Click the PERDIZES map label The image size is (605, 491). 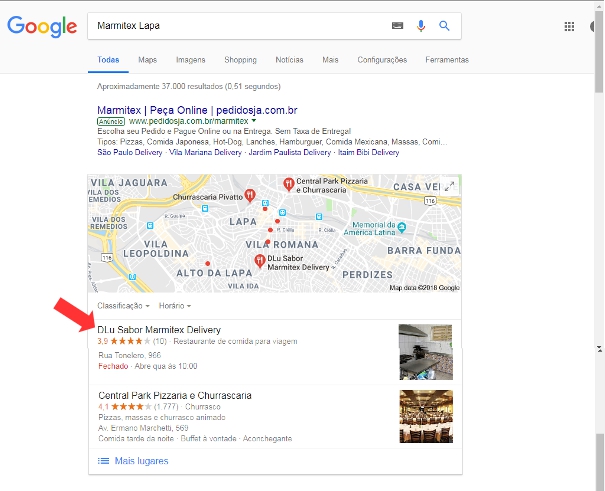click(367, 275)
